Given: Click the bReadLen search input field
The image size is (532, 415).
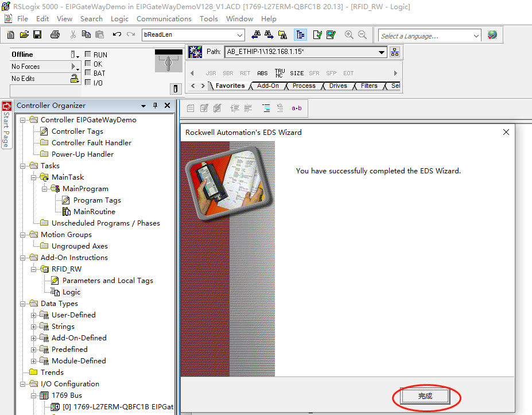Looking at the screenshot, I should 192,35.
